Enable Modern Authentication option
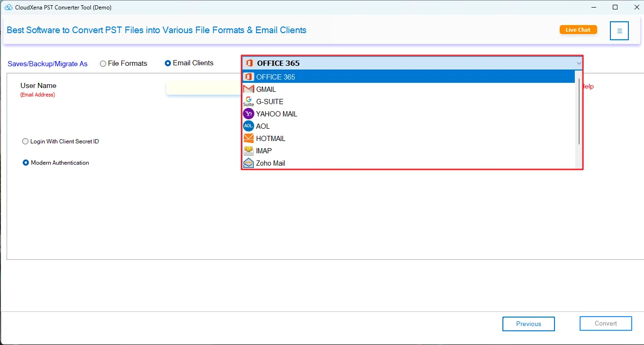 26,163
